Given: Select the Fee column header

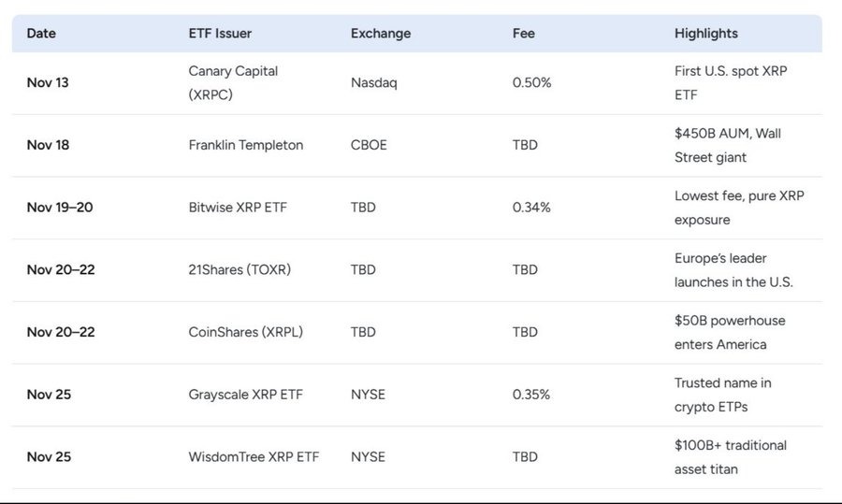Looking at the screenshot, I should [x=524, y=34].
